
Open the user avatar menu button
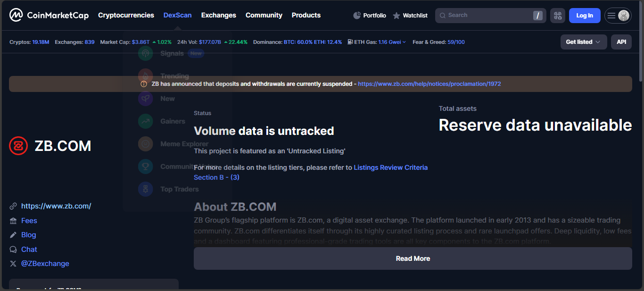(x=618, y=16)
